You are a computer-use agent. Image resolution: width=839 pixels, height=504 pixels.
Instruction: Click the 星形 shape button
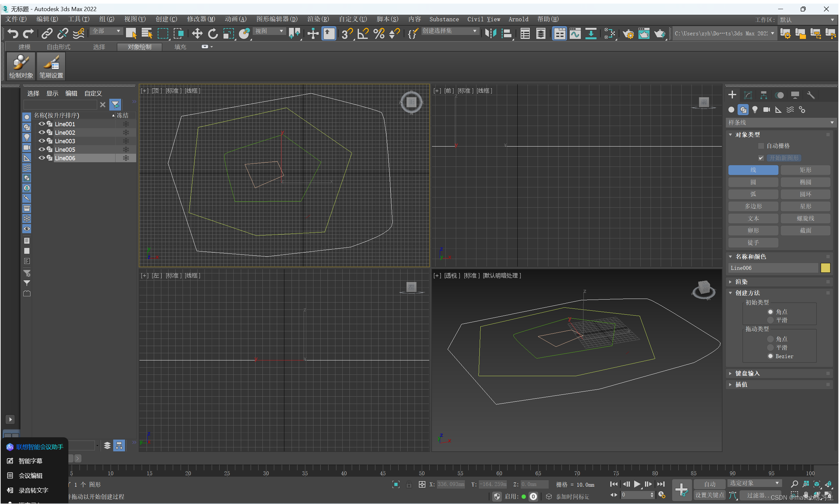(805, 206)
